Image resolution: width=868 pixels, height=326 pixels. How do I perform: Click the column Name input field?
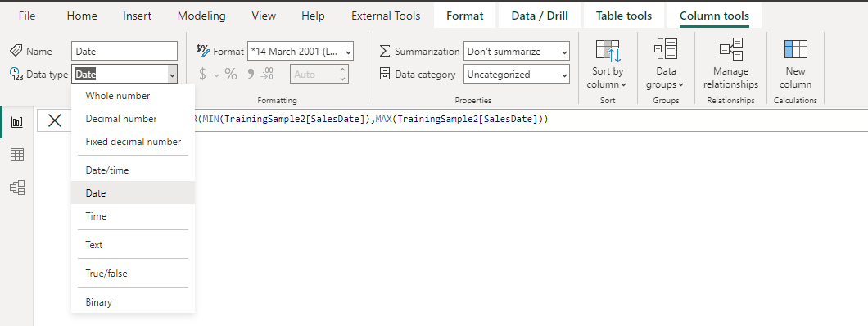[124, 51]
